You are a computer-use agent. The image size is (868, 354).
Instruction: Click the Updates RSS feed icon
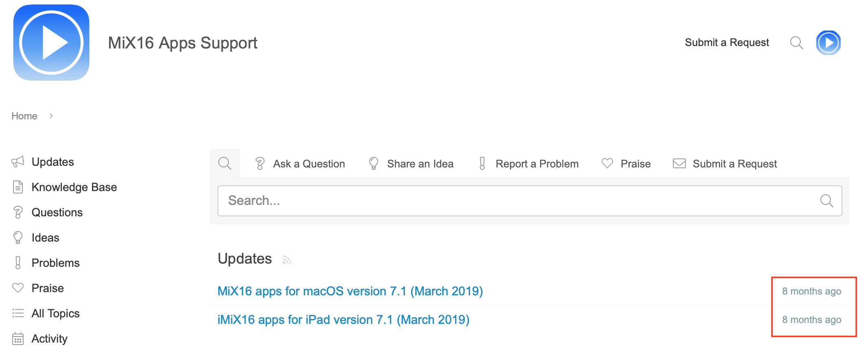(x=287, y=260)
